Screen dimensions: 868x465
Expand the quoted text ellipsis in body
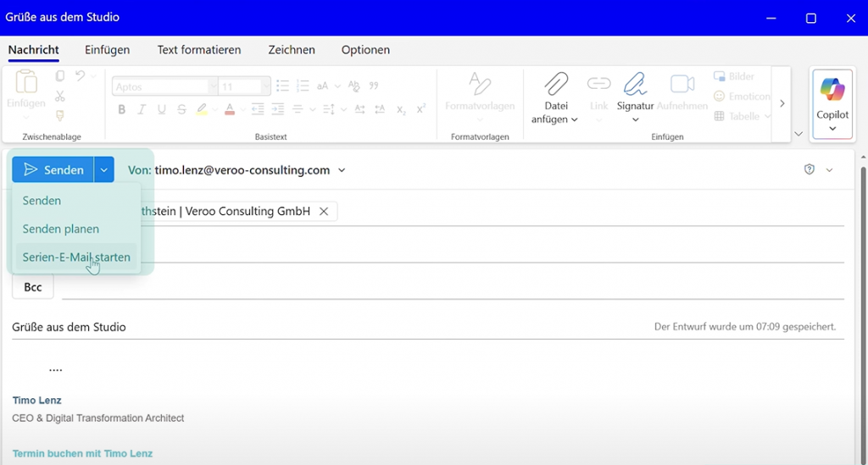[x=55, y=369]
